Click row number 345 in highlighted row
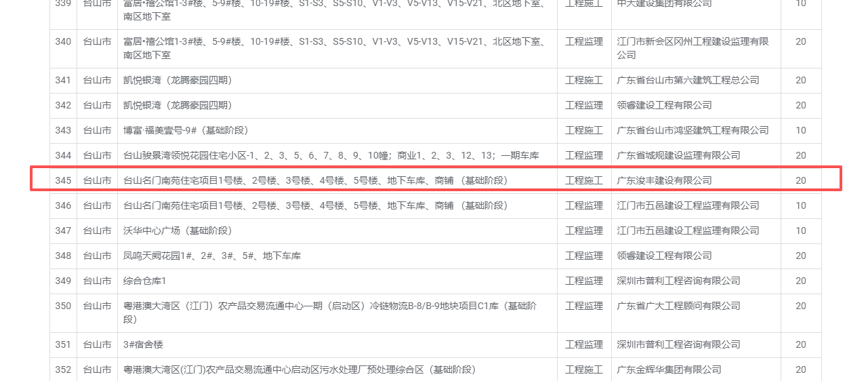This screenshot has height=381, width=868. point(63,180)
